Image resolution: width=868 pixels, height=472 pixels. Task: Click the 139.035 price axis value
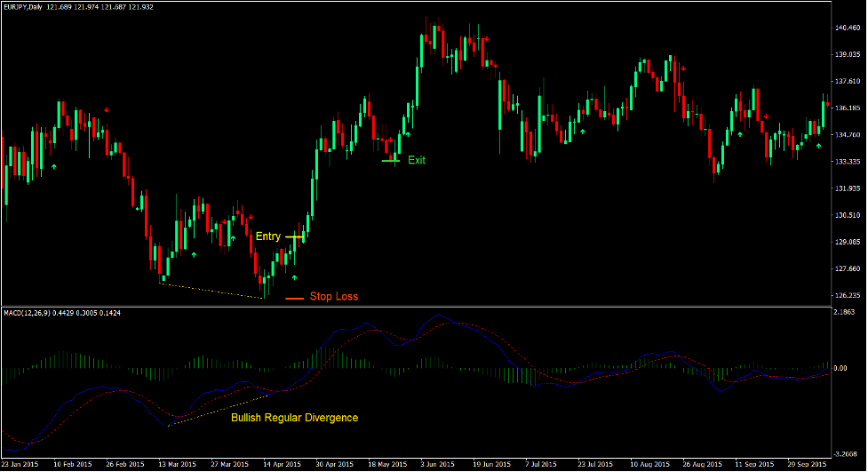[848, 54]
